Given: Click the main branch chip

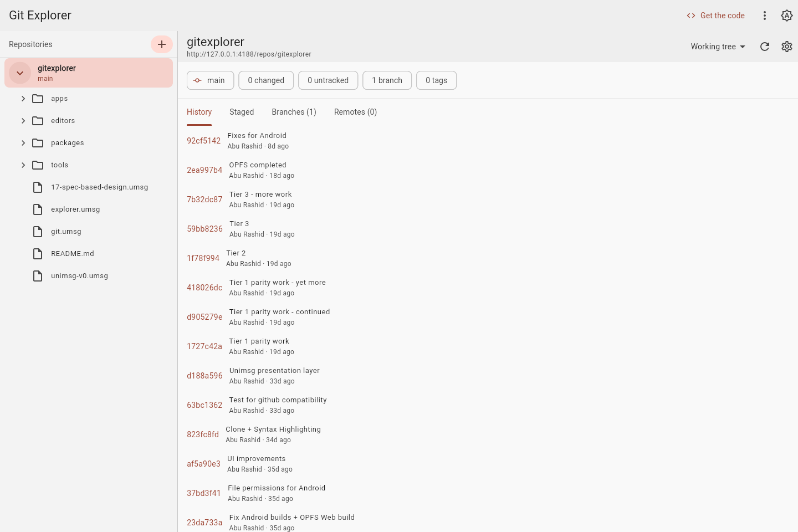Looking at the screenshot, I should 210,80.
